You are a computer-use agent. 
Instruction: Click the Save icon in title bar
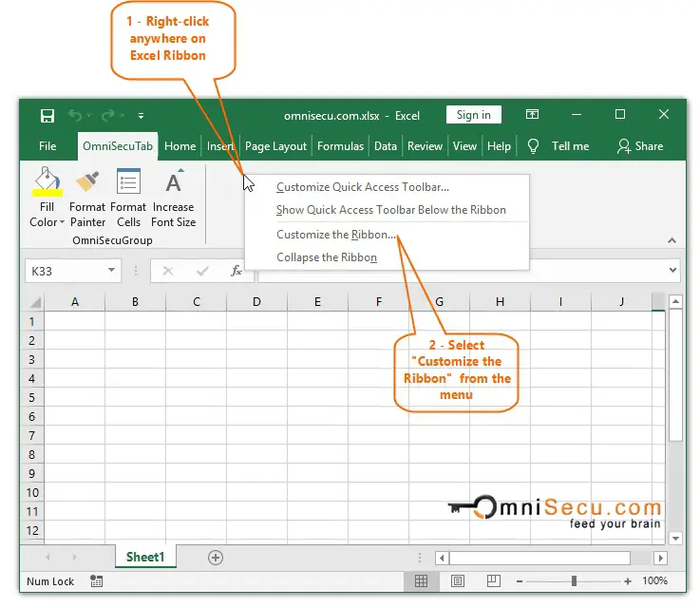[47, 116]
